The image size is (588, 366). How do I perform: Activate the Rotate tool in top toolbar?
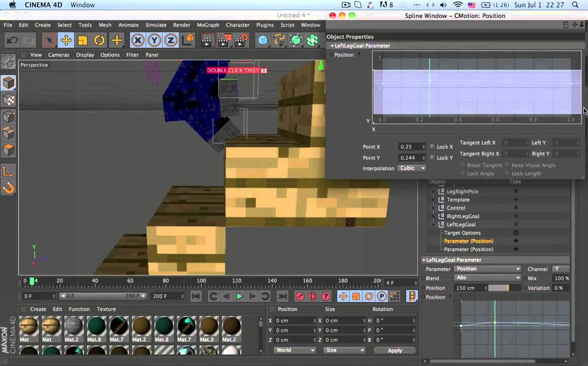(x=99, y=40)
